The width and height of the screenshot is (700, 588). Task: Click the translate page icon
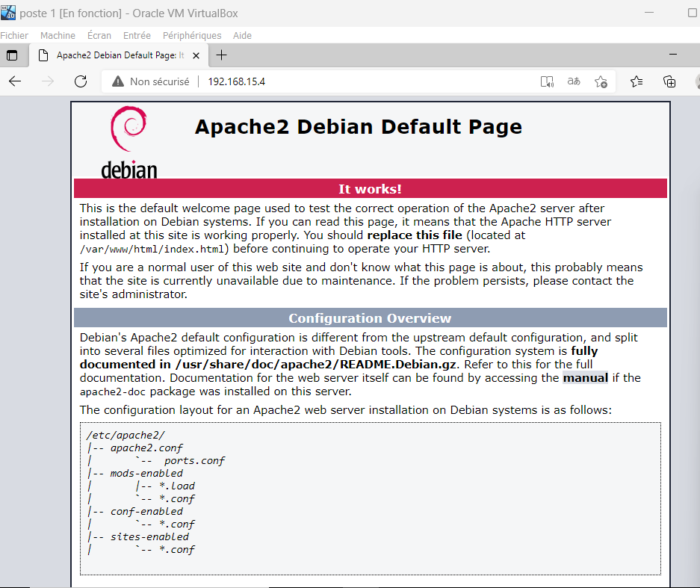(574, 81)
